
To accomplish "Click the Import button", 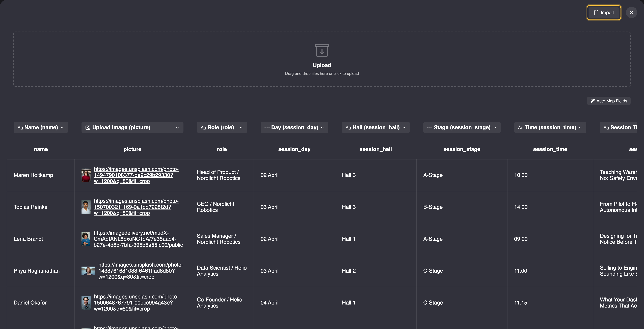I will point(604,13).
